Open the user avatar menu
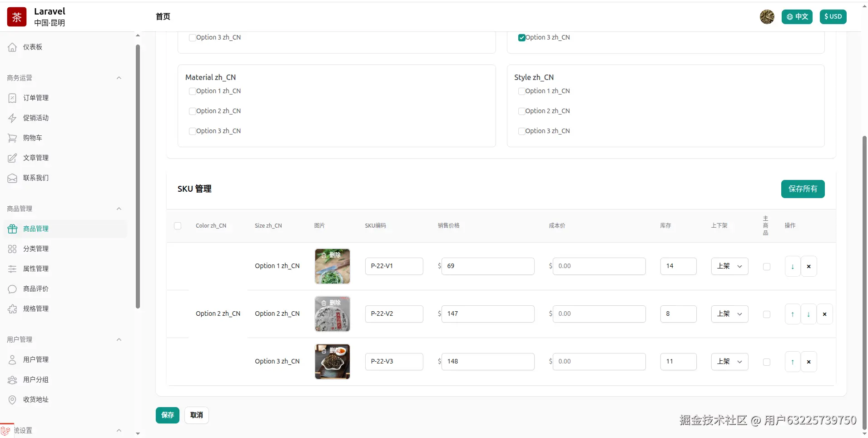This screenshot has width=868, height=438. point(767,17)
